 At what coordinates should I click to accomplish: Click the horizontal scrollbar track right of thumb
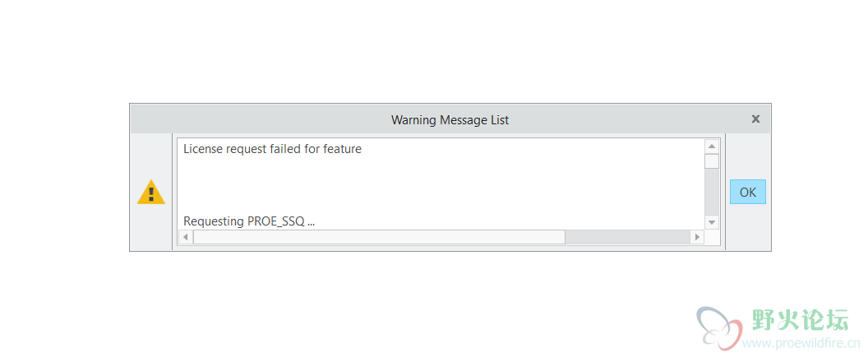pyautogui.click(x=628, y=237)
